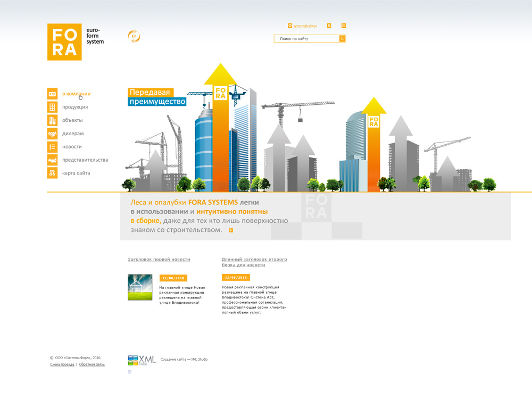Viewport: 532px width, 415px height.
Task: Select the sitemap icon next to "карта сайта"
Action: point(52,173)
